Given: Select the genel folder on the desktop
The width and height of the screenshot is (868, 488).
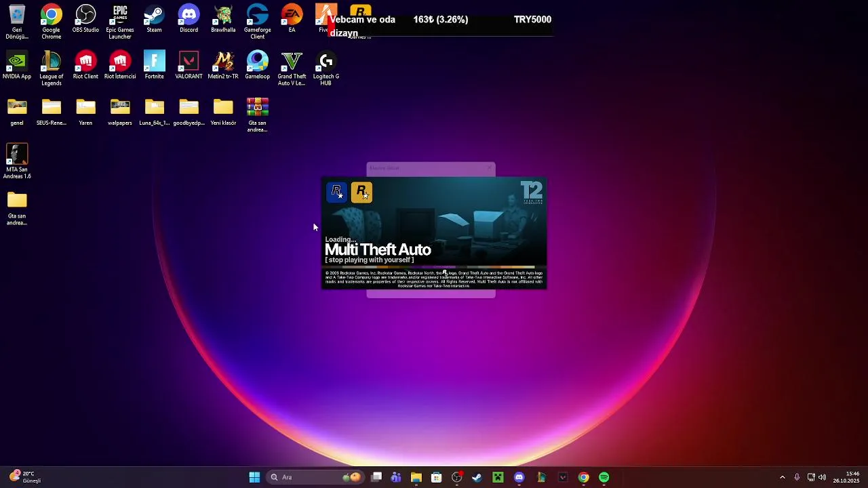Looking at the screenshot, I should pyautogui.click(x=17, y=112).
